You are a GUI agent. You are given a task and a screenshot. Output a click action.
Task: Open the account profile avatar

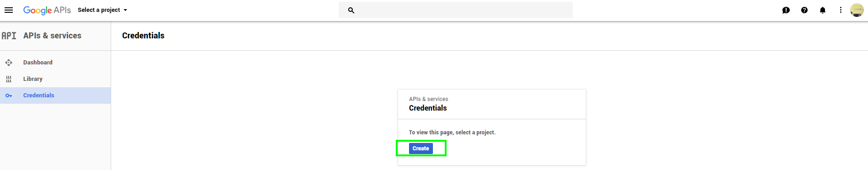(857, 10)
